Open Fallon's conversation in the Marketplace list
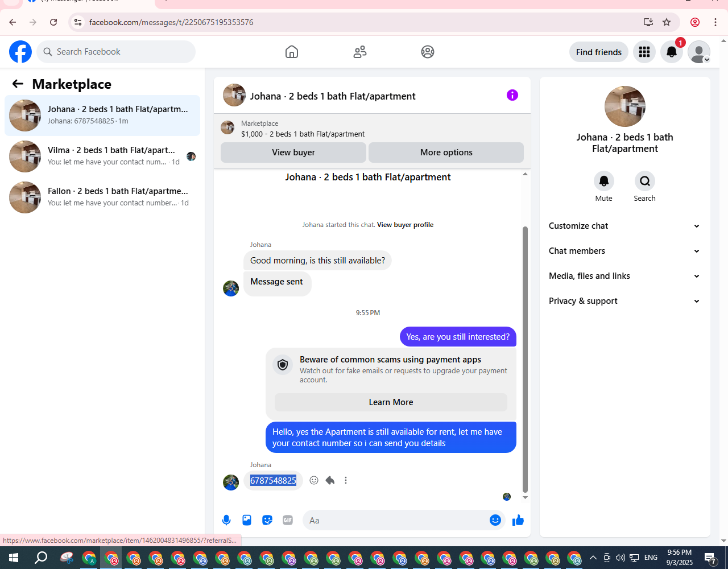 [102, 197]
